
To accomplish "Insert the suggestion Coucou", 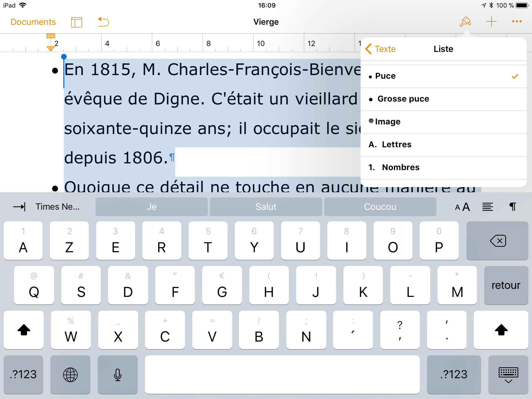I will (x=380, y=207).
